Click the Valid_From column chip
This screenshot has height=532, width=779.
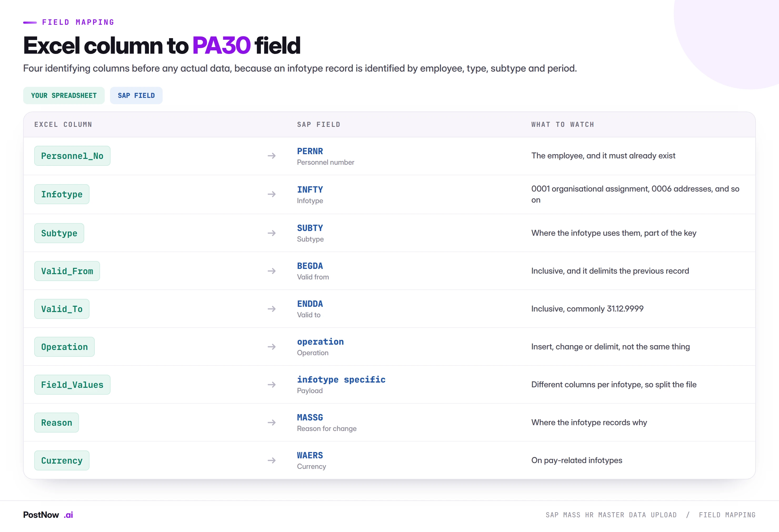click(67, 271)
